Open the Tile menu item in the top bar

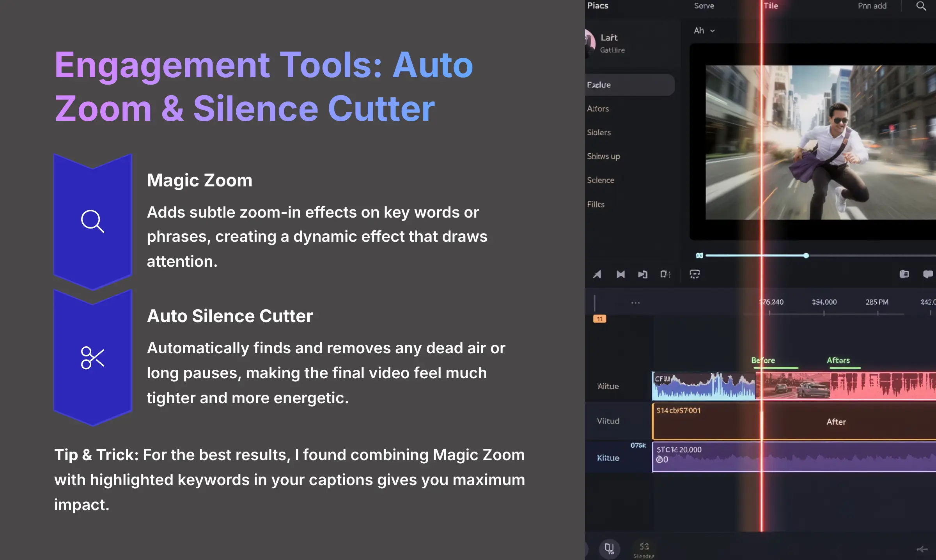[x=771, y=5]
